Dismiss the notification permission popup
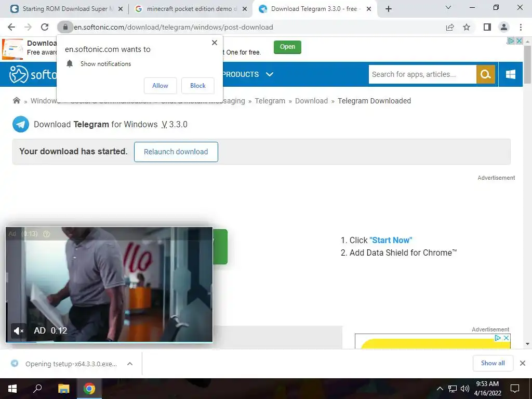 215,43
